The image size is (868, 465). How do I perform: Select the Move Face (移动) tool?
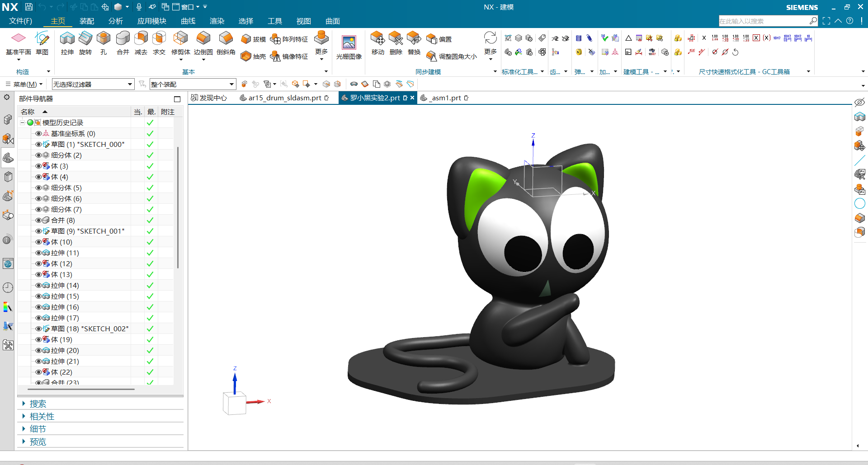377,43
